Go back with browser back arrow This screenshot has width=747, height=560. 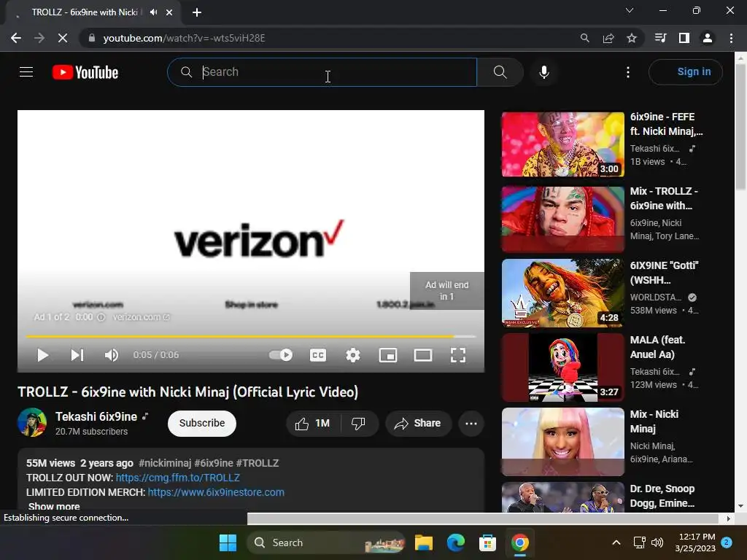(x=16, y=38)
